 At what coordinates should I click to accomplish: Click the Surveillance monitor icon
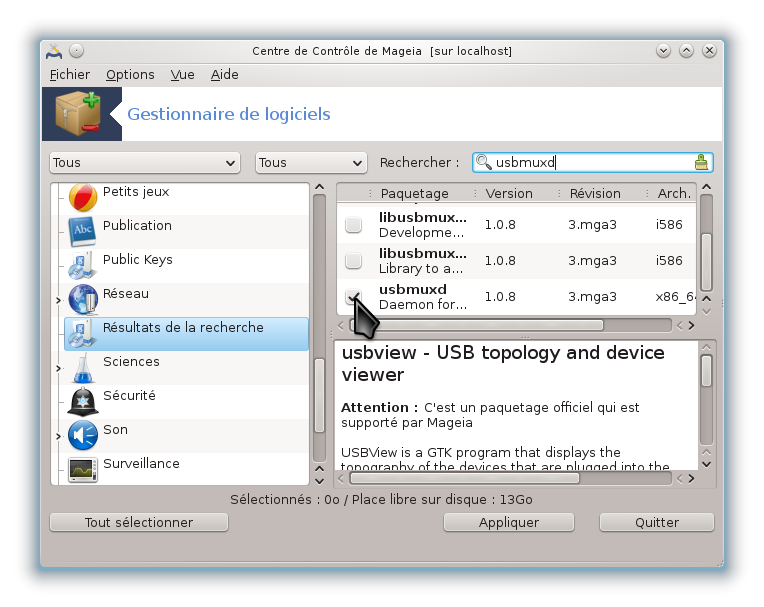[x=83, y=470]
